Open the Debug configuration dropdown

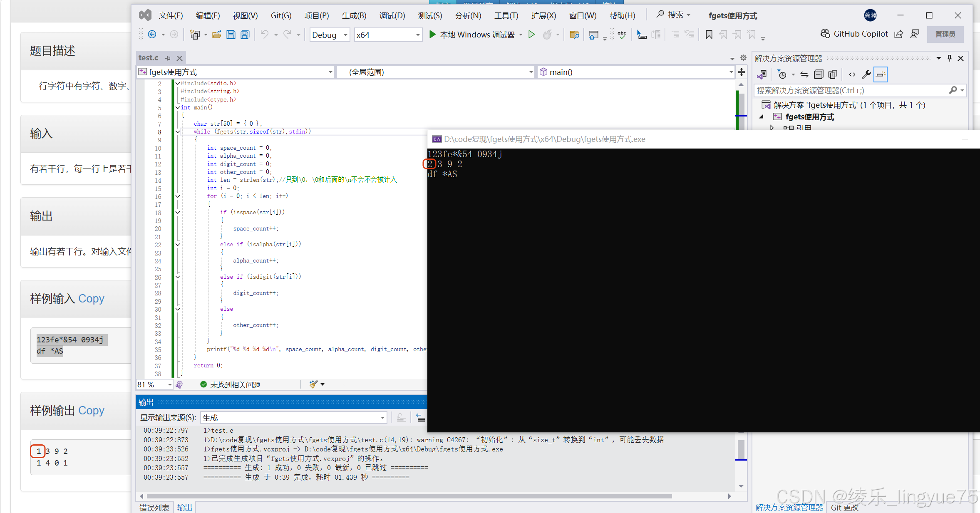click(x=330, y=35)
